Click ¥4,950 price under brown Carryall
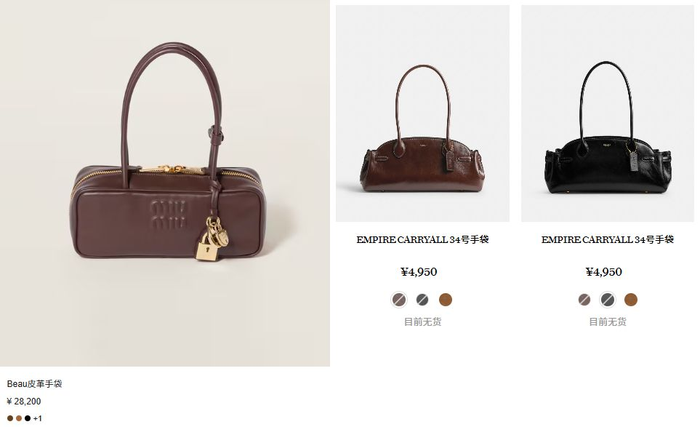 click(x=419, y=272)
